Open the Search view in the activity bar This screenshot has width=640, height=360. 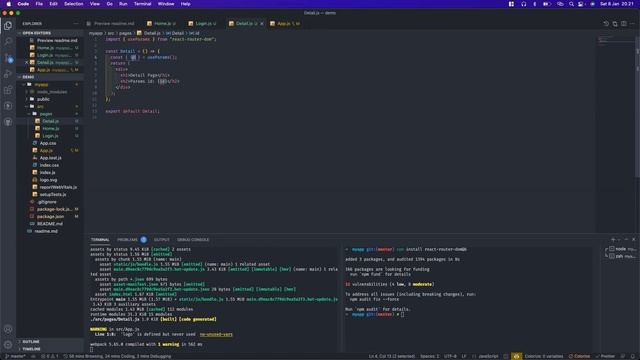click(8, 41)
